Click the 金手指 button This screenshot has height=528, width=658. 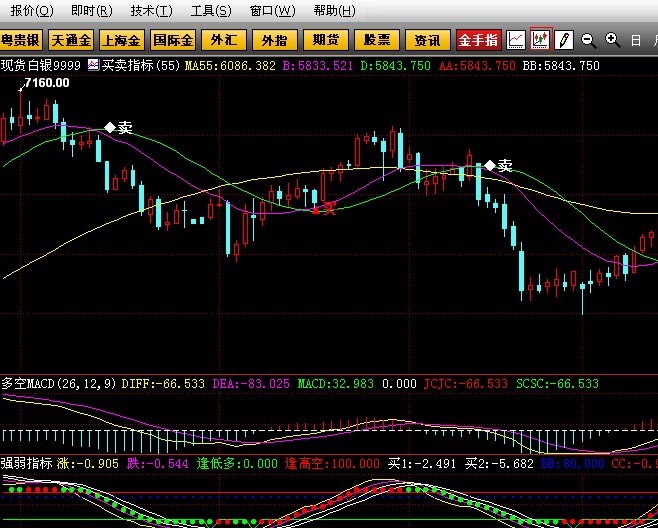(x=479, y=41)
